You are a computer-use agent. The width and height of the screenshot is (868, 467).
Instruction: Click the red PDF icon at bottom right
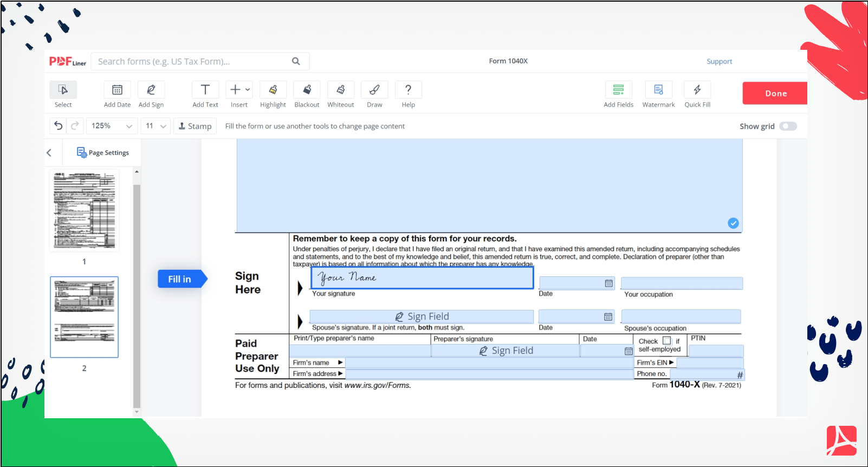tap(841, 441)
